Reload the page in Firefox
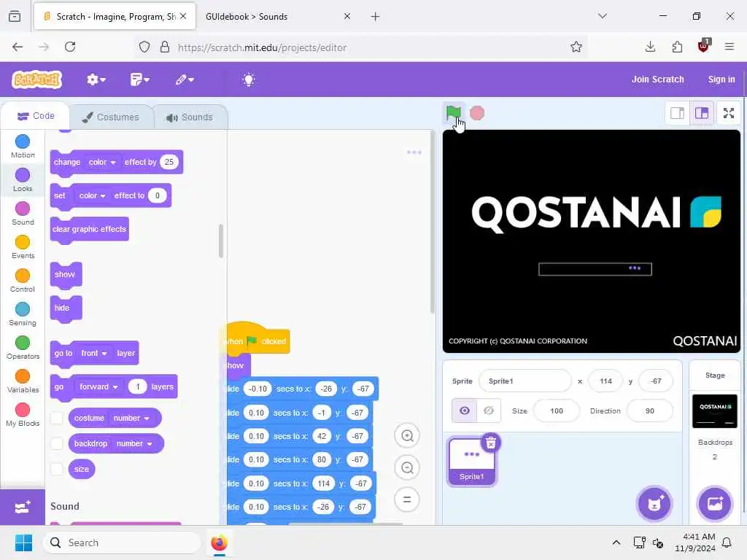 click(70, 47)
